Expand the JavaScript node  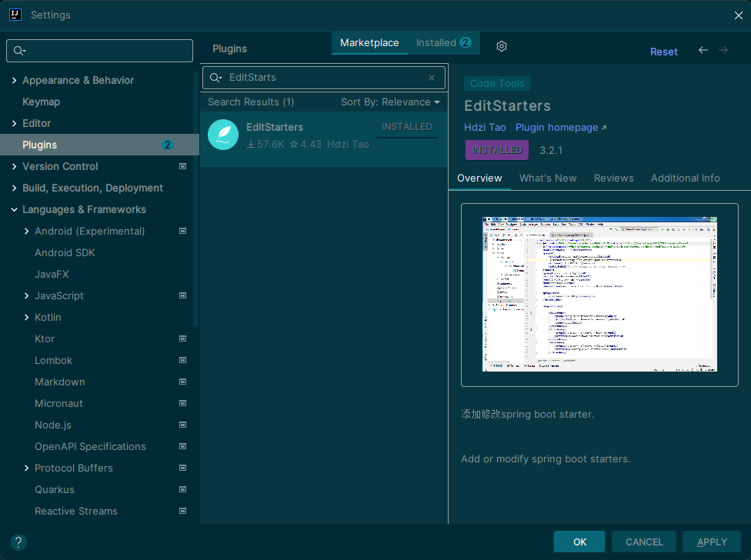click(x=26, y=296)
